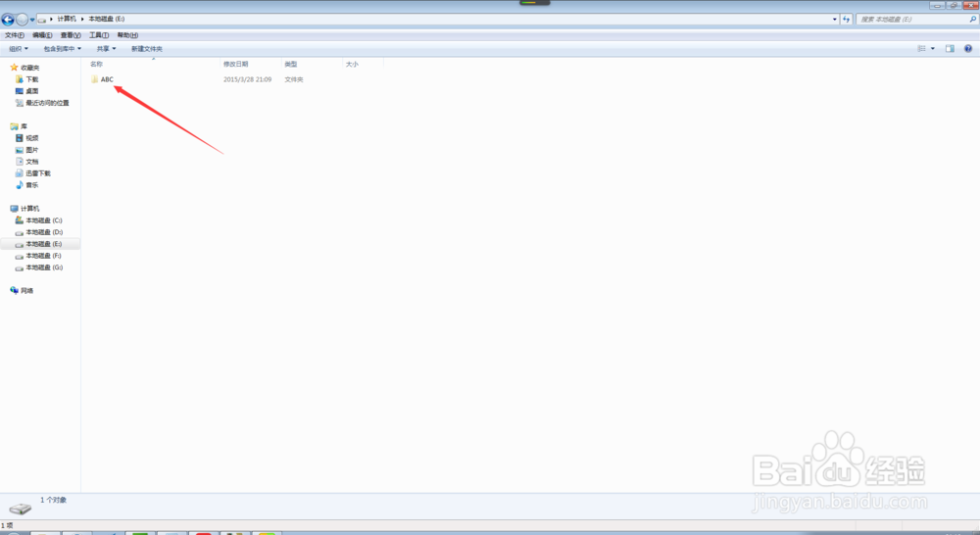Open 本地磁盘 (C:) in sidebar

coord(39,220)
